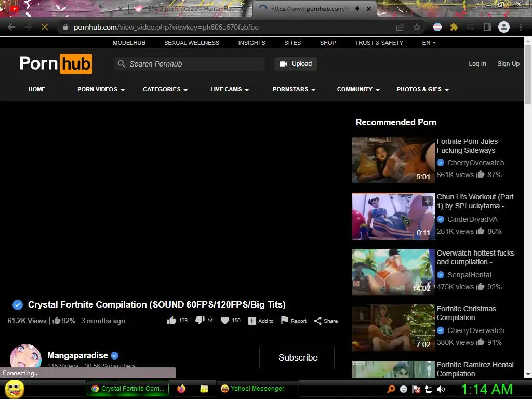Open INSIGHTS in top bar

coord(252,43)
